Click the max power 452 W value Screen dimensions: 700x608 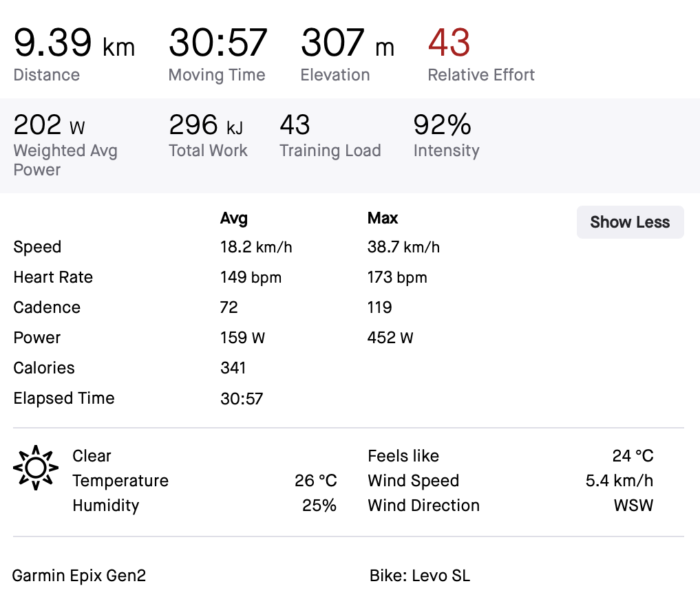coord(390,338)
